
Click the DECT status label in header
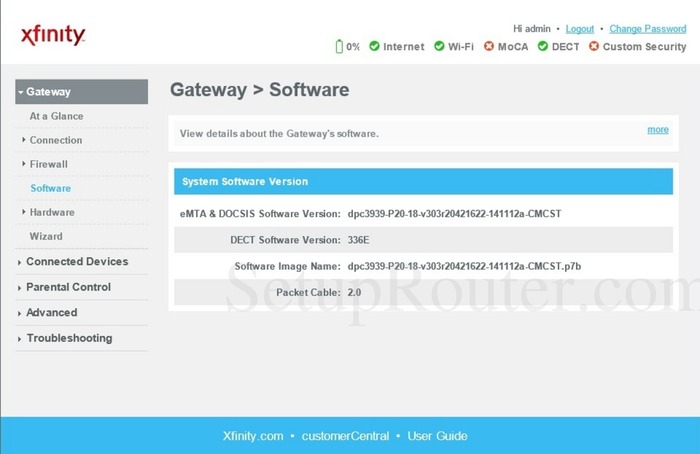[565, 46]
